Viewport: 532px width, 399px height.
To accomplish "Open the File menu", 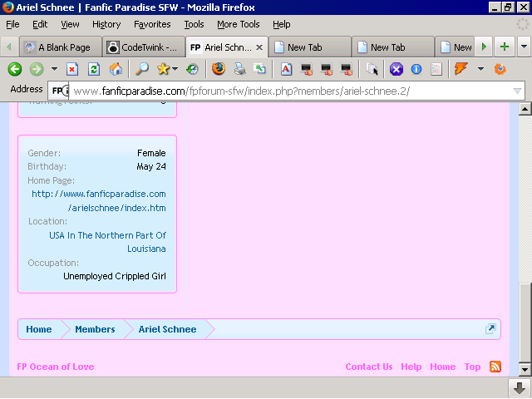I will [x=13, y=24].
